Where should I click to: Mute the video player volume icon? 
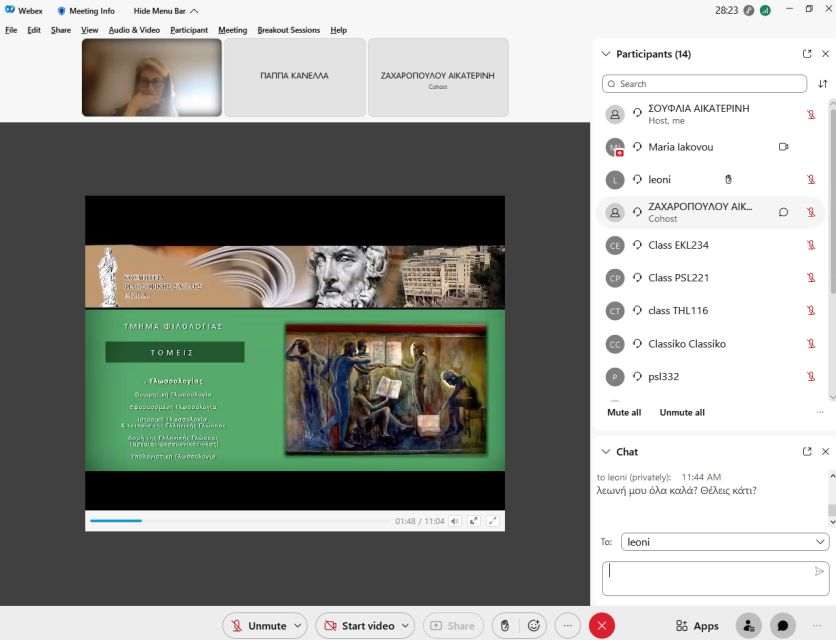click(454, 521)
